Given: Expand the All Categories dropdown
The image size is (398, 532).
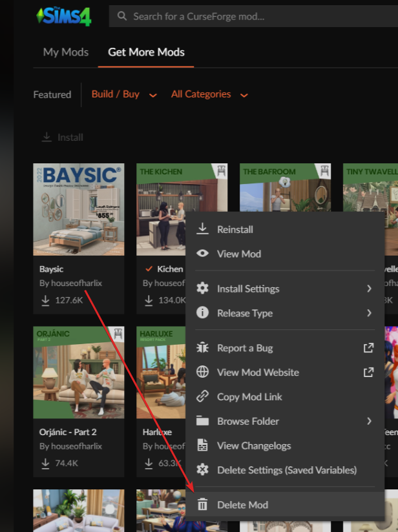Looking at the screenshot, I should tap(209, 94).
